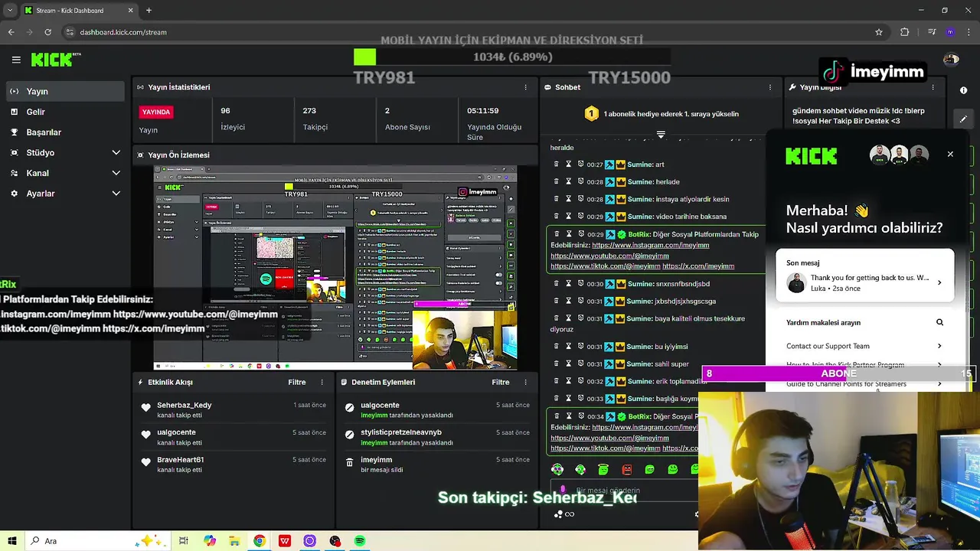
Task: Bookmark this page with star icon
Action: point(879,32)
